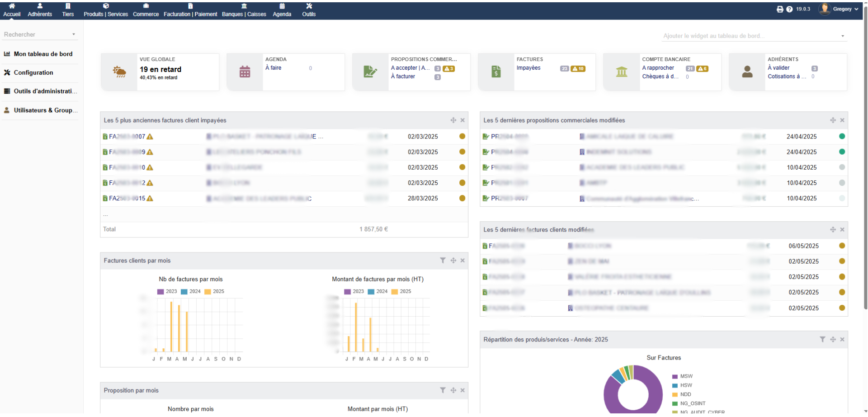
Task: Switch to the Commerce menu
Action: [x=146, y=6]
